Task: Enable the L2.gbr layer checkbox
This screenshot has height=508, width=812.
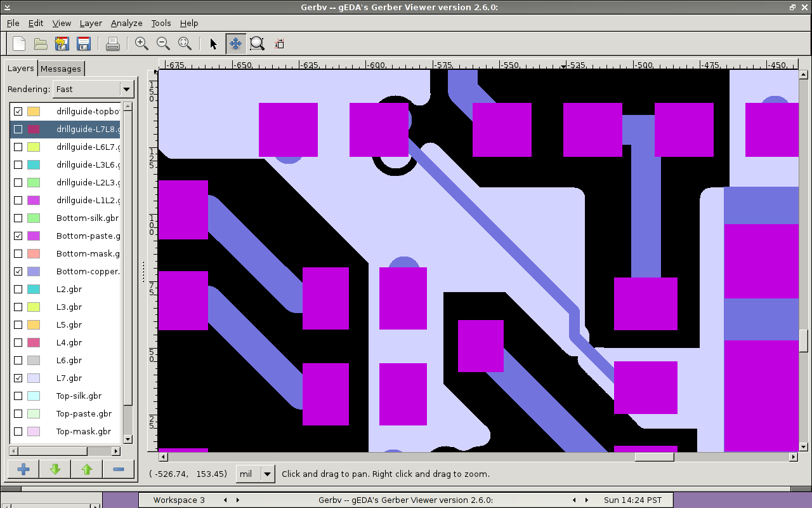Action: tap(18, 289)
